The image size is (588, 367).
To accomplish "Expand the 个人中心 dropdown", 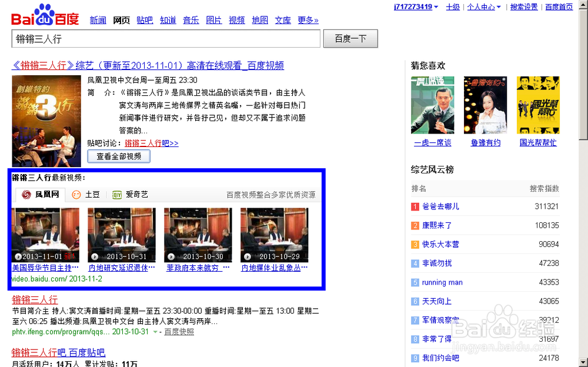I will [x=484, y=6].
